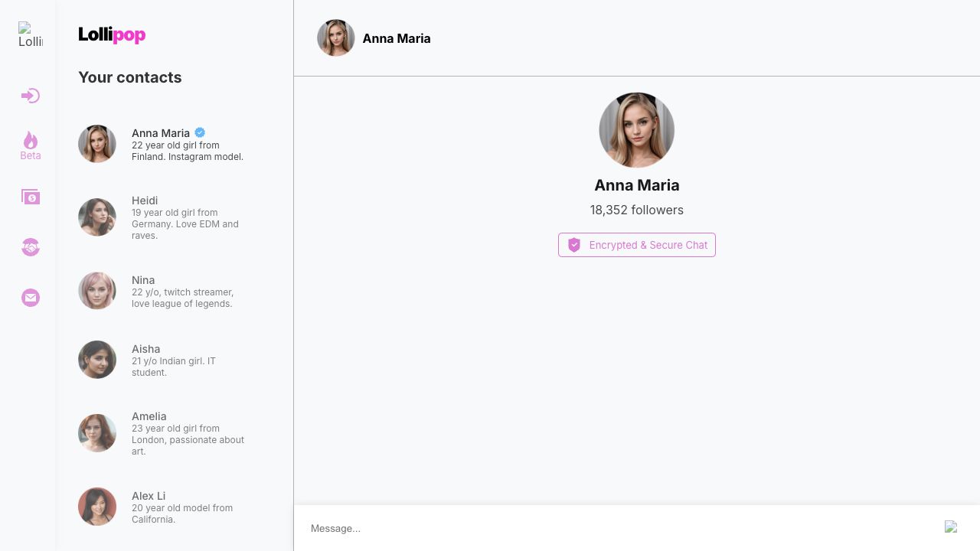The width and height of the screenshot is (980, 551).
Task: Click the Lollipop logo image in sidebar
Action: point(31,35)
